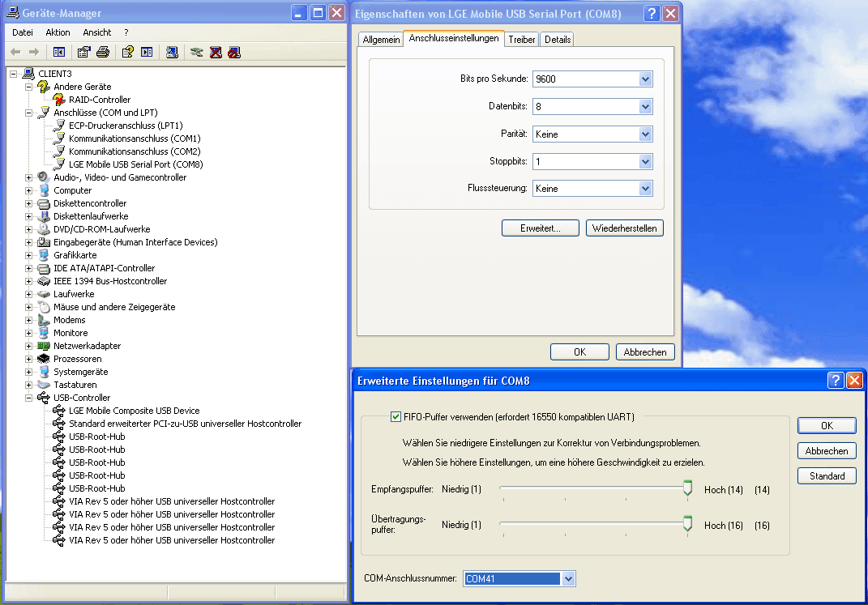Screen dimensions: 868x605
Task: Click Abbrechen in the Eigenschaften dialog
Action: tap(645, 352)
